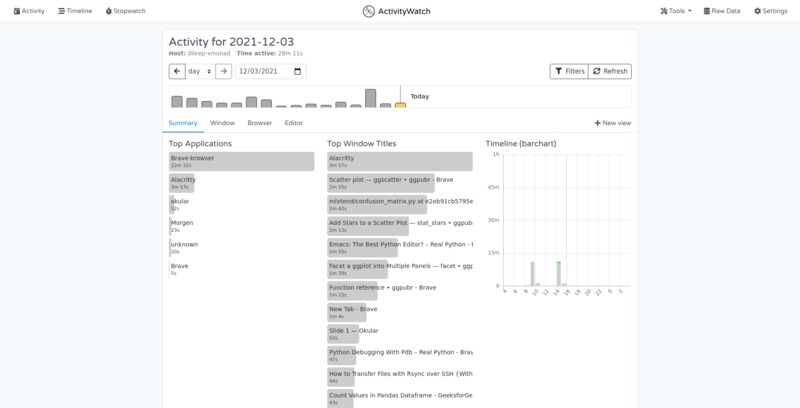Viewport: 800px width, 408px height.
Task: Open the Filters panel
Action: click(x=569, y=71)
